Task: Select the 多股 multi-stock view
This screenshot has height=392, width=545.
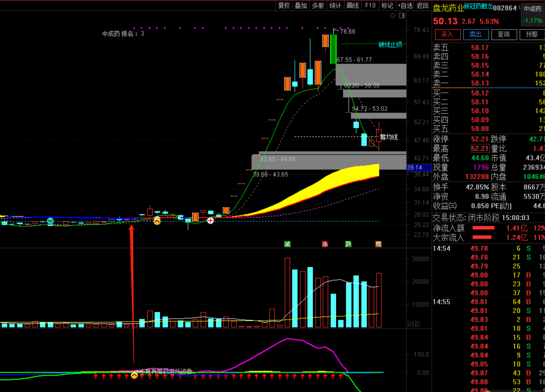Action: 318,6
